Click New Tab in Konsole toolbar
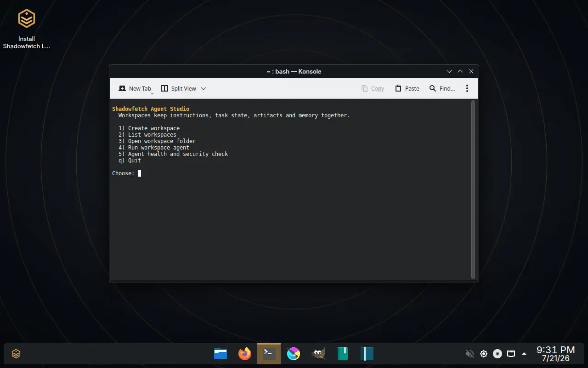The image size is (588, 368). coord(135,88)
